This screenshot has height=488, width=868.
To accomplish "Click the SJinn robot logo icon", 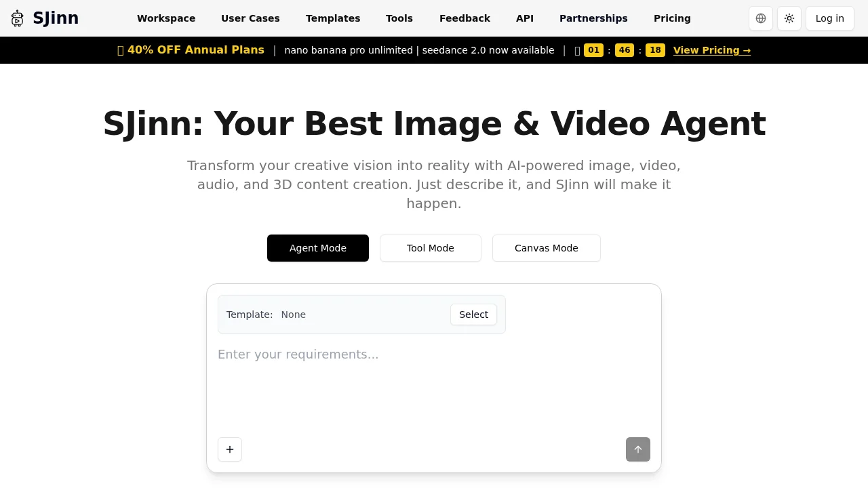I will tap(18, 18).
